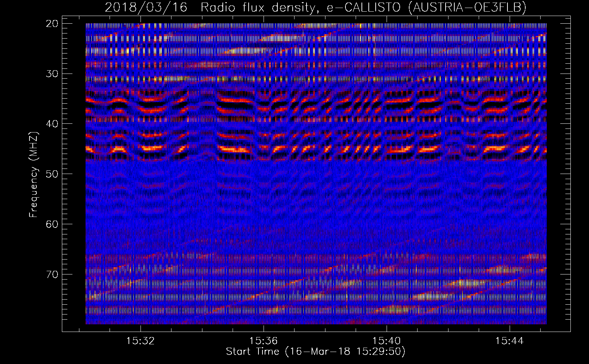Click the 20 frequency tick label

52,24
